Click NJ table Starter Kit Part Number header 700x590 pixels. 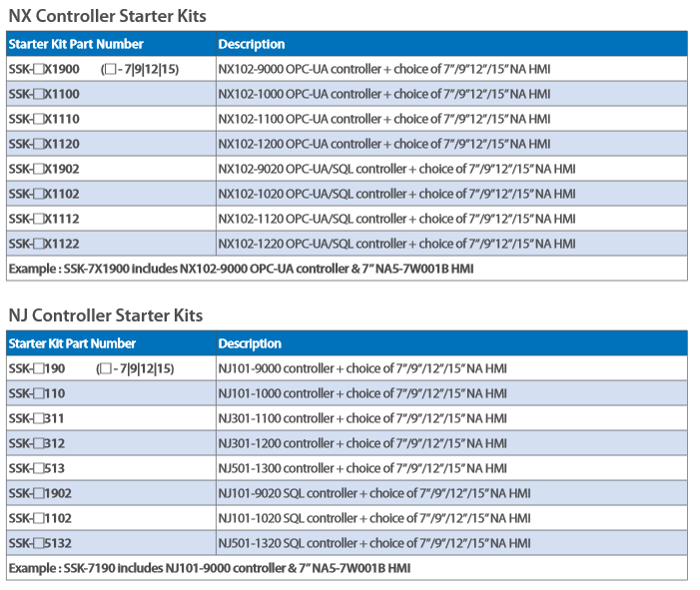click(72, 343)
